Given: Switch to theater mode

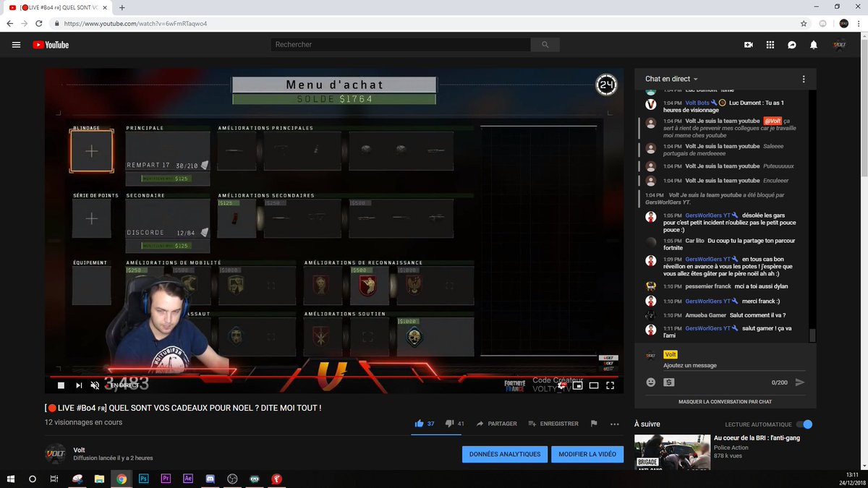Looking at the screenshot, I should point(594,385).
